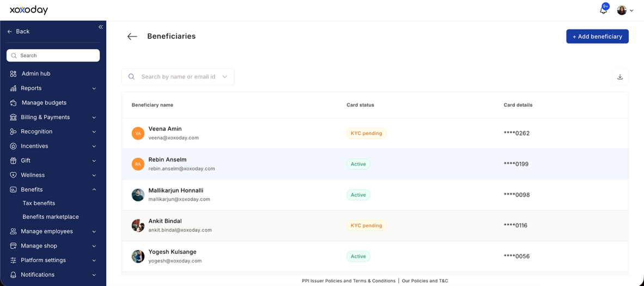Screen dimensions: 644x286
Task: Click Active badge for Mallikarjun Honnalli
Action: point(359,195)
